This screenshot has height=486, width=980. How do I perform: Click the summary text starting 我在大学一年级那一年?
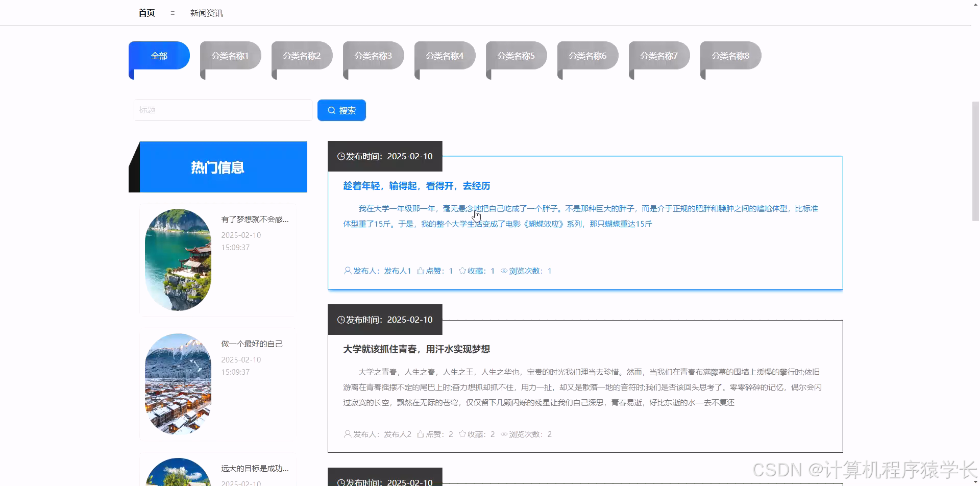click(x=580, y=216)
